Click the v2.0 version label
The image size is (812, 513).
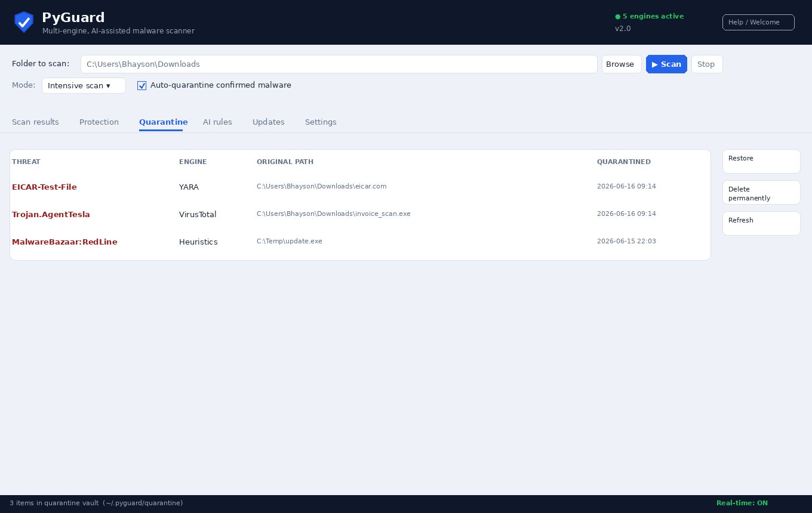[x=623, y=28]
